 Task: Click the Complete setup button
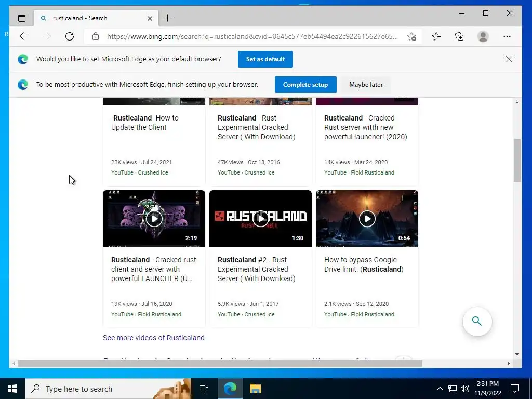pyautogui.click(x=305, y=85)
